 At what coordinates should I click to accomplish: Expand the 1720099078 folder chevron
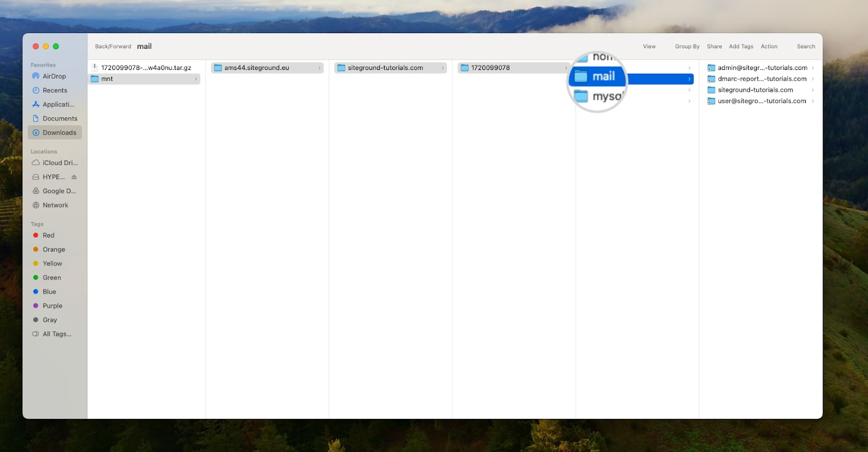pos(566,68)
